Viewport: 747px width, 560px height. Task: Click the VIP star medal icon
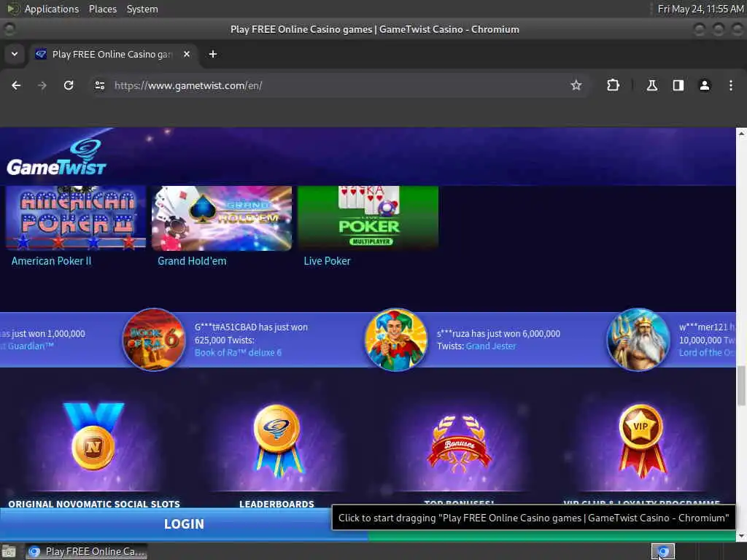[641, 440]
